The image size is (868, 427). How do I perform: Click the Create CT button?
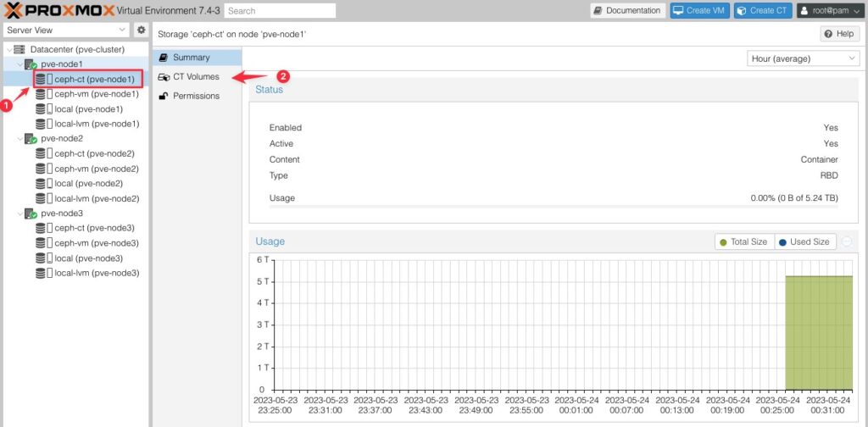point(764,10)
